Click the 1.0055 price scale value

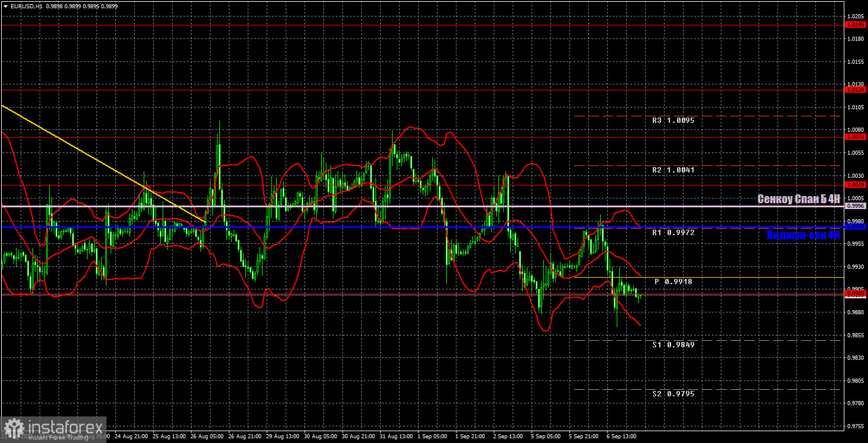855,153
